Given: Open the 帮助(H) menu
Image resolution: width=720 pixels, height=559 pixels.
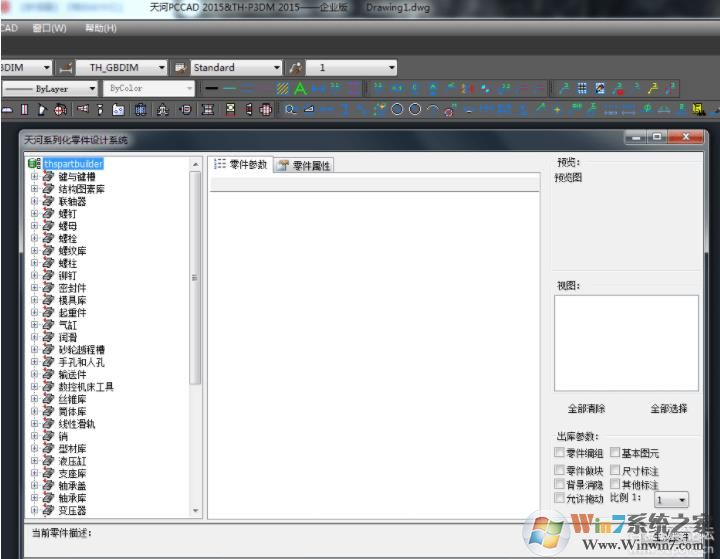Looking at the screenshot, I should pyautogui.click(x=101, y=28).
